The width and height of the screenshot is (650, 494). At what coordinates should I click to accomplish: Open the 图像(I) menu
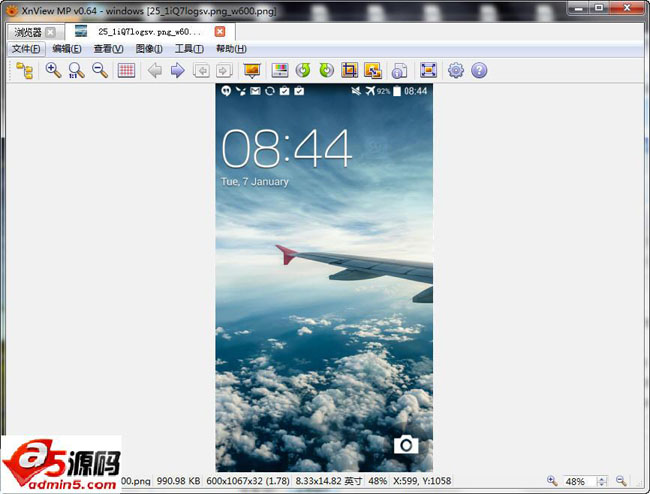point(149,49)
